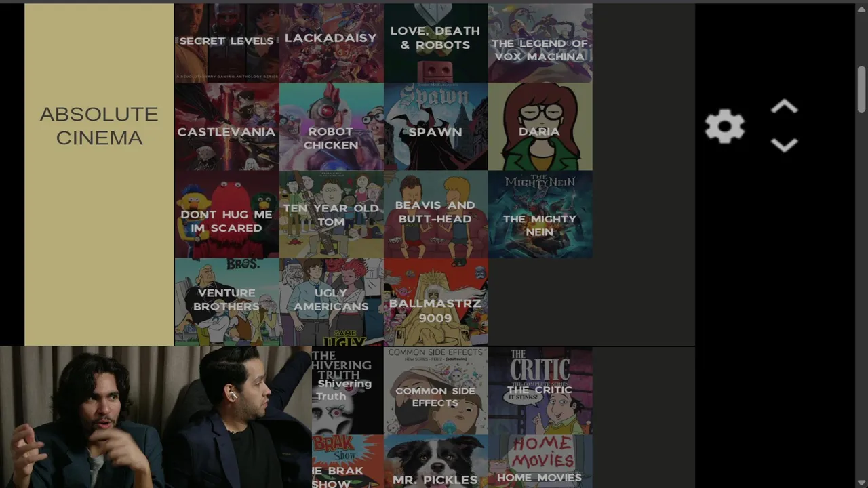The width and height of the screenshot is (868, 488).
Task: Select The Critic thumbnail
Action: click(540, 391)
